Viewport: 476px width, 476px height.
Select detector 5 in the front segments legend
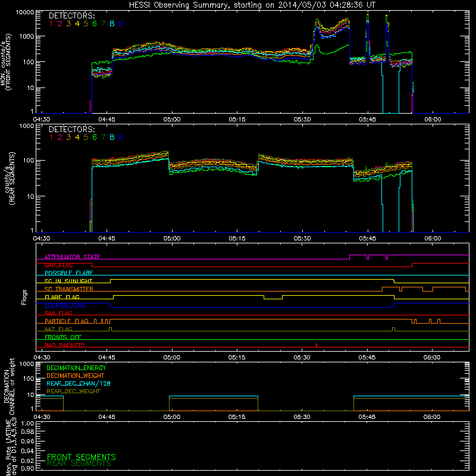[86, 24]
